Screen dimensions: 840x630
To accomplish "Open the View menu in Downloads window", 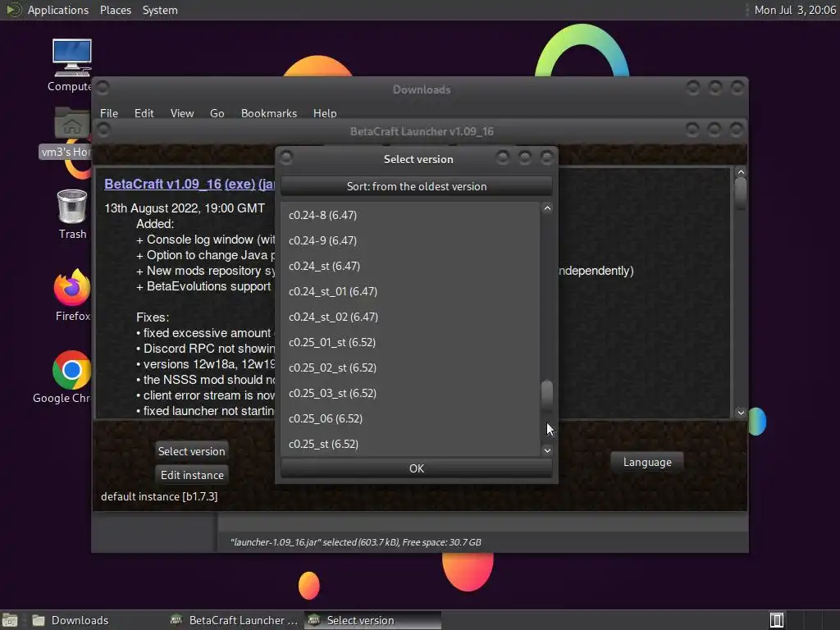I will [x=181, y=113].
